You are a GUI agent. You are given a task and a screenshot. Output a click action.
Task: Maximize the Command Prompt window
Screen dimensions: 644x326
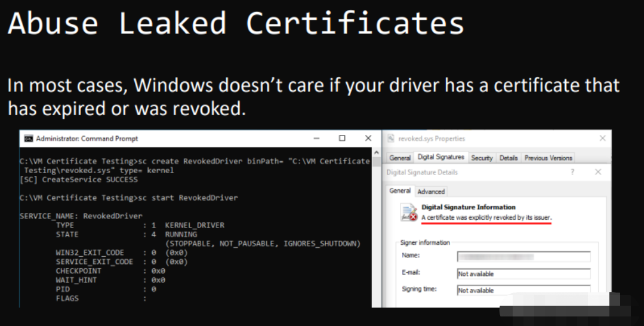(342, 139)
